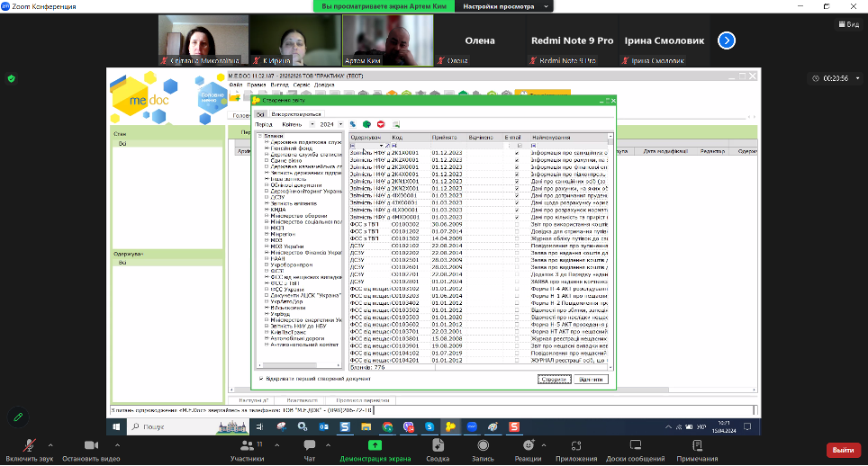Toggle E-mail checkbox in row 2K1X0001
This screenshot has height=466, width=868.
(517, 153)
